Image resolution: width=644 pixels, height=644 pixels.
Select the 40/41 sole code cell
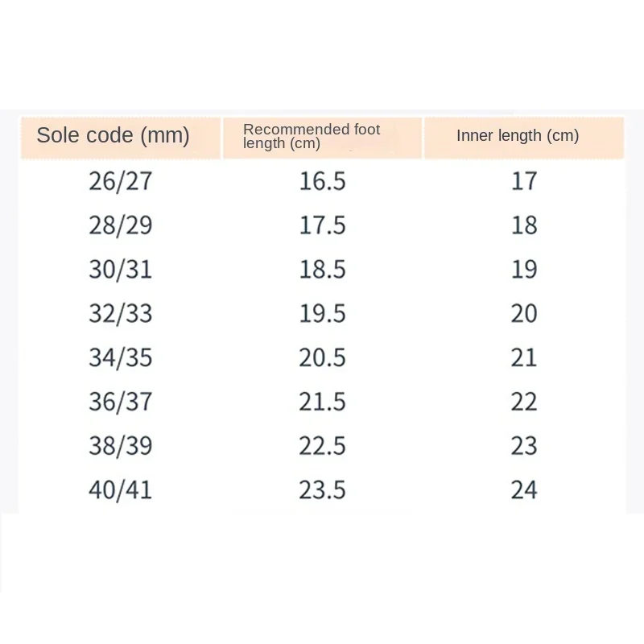120,490
